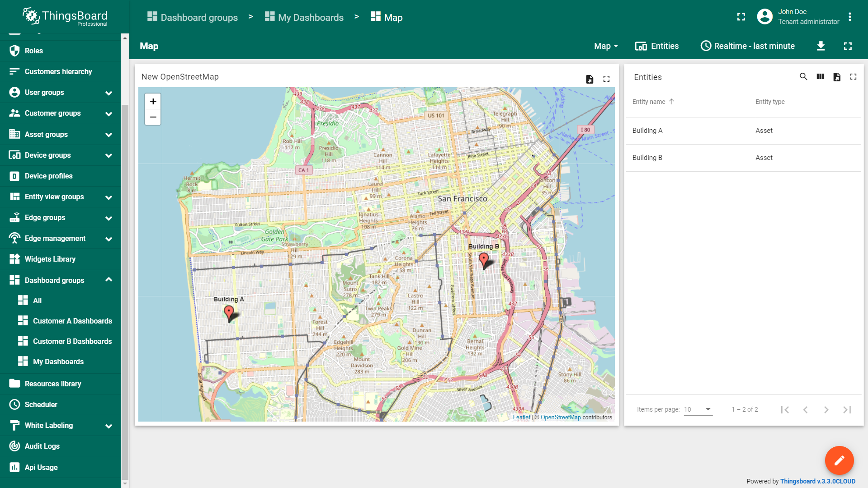868x488 pixels.
Task: Open John Doe user profile avatar
Action: tap(764, 17)
